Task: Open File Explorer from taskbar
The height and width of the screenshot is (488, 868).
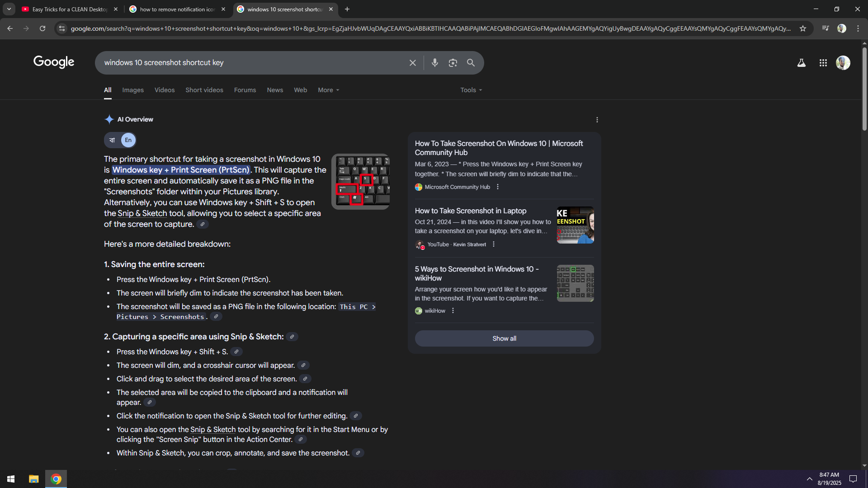Action: coord(34,479)
